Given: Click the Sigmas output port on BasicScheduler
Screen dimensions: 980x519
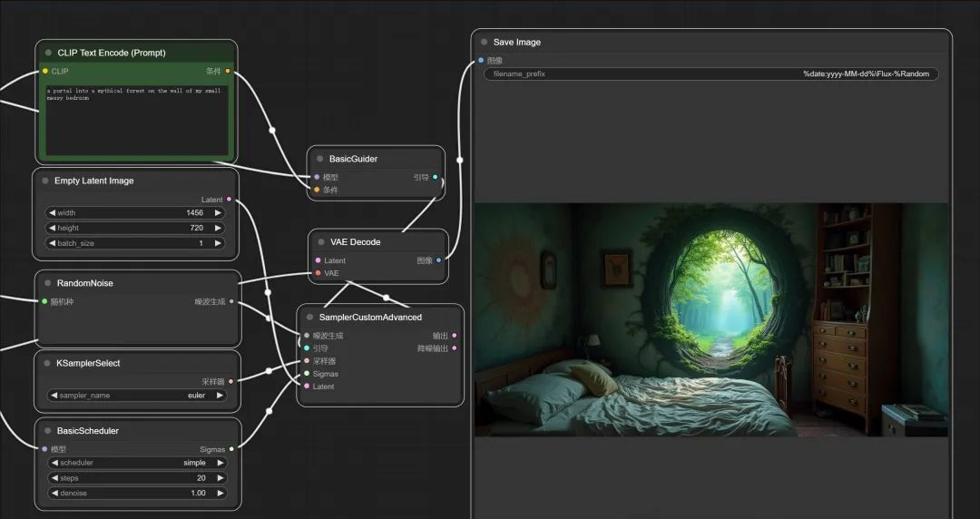Looking at the screenshot, I should click(x=231, y=448).
